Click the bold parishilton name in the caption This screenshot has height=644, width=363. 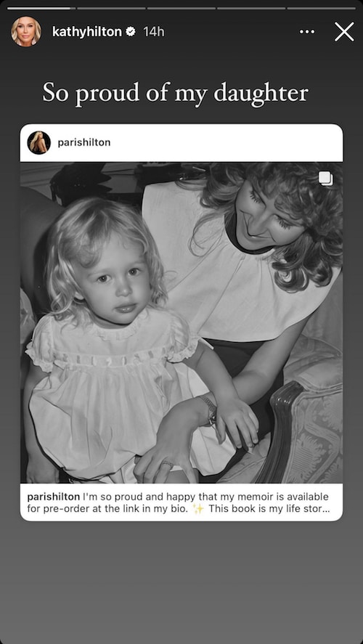54,497
